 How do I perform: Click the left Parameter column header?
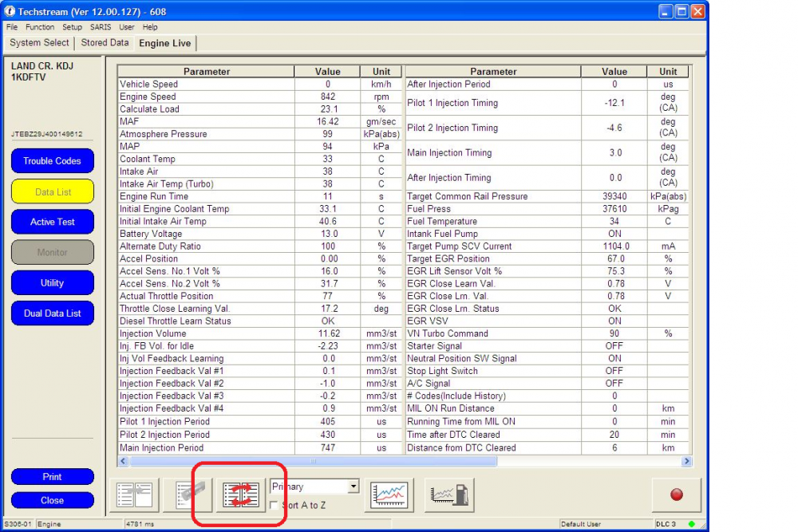pyautogui.click(x=206, y=72)
